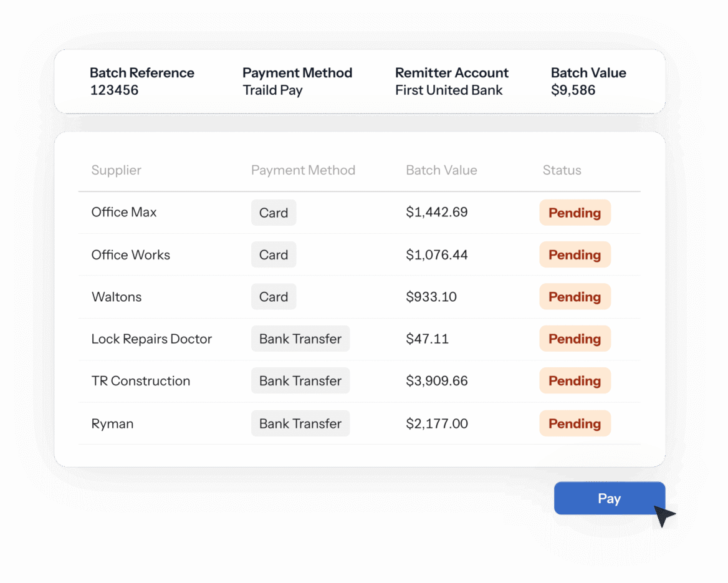Sort by the Status column header
728x583 pixels.
point(562,170)
